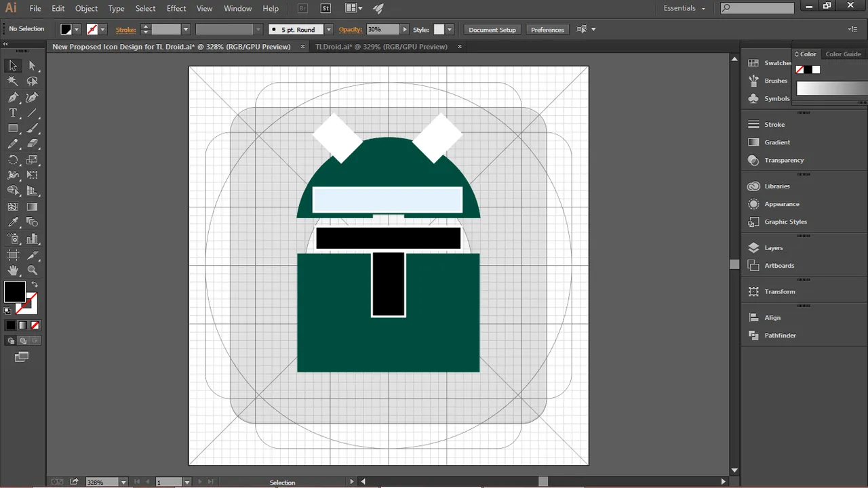Set toolbox paint mode to Gradient
The height and width of the screenshot is (488, 868).
(22, 325)
